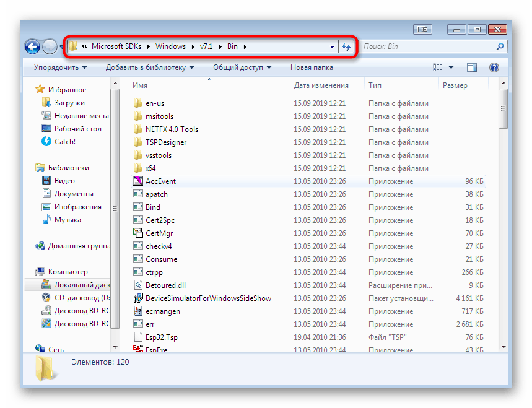Select Избранное in the navigation pane
Image resolution: width=532 pixels, height=408 pixels.
(67, 90)
